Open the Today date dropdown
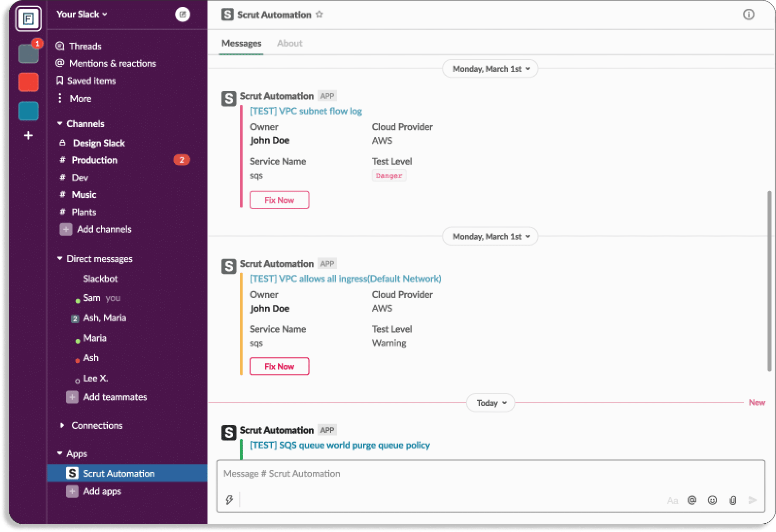Viewport: 776px width, 532px height. (x=490, y=403)
